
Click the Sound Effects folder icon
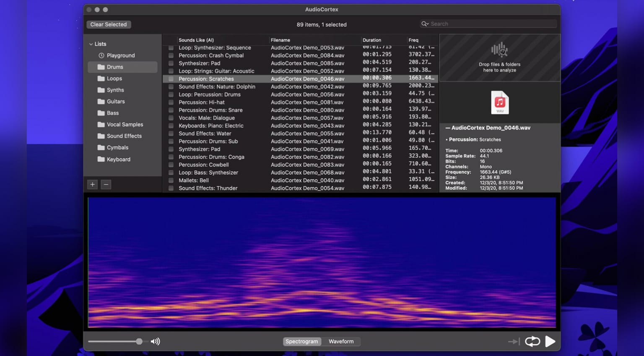pyautogui.click(x=101, y=136)
